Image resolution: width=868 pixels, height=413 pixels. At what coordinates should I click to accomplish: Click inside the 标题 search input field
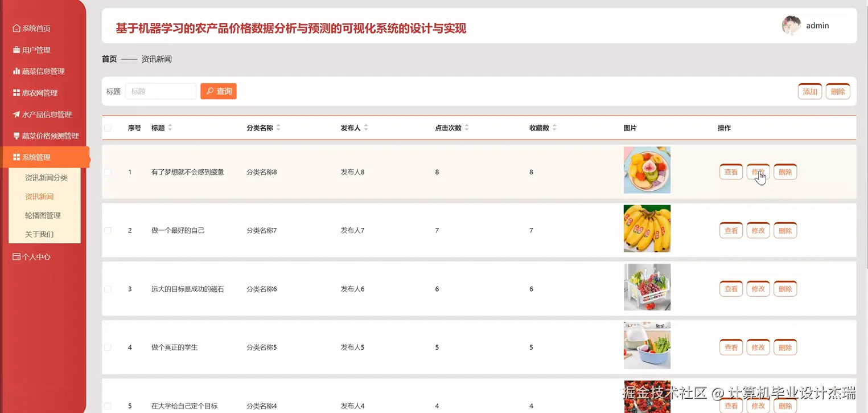pyautogui.click(x=160, y=91)
